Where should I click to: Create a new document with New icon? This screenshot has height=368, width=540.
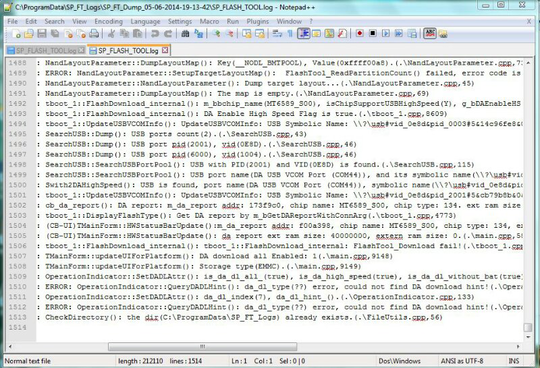(x=16, y=33)
